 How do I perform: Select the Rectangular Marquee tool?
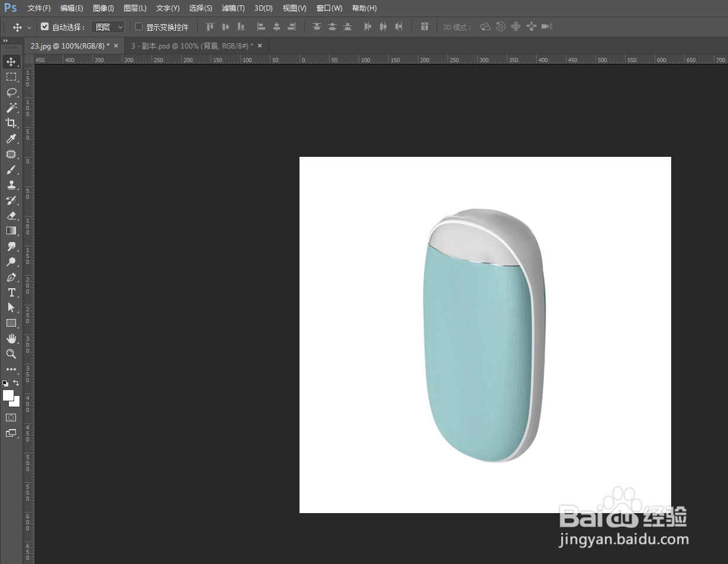[11, 77]
